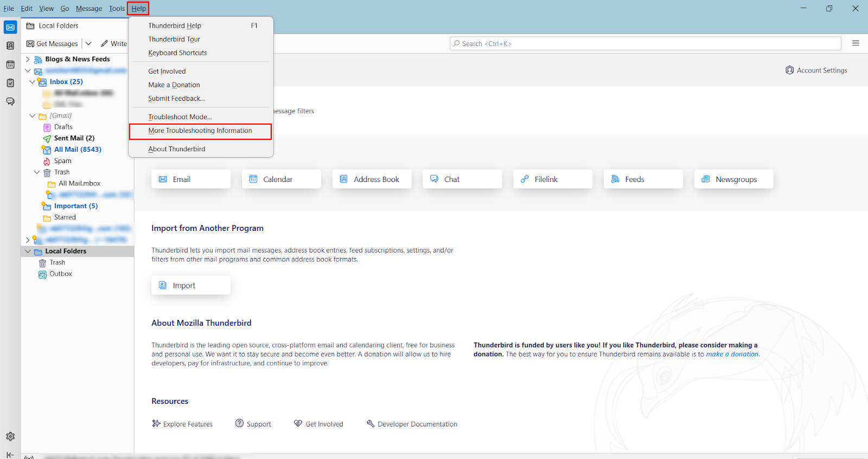The height and width of the screenshot is (459, 868).
Task: Open the Chat space icon in sidebar
Action: [10, 101]
